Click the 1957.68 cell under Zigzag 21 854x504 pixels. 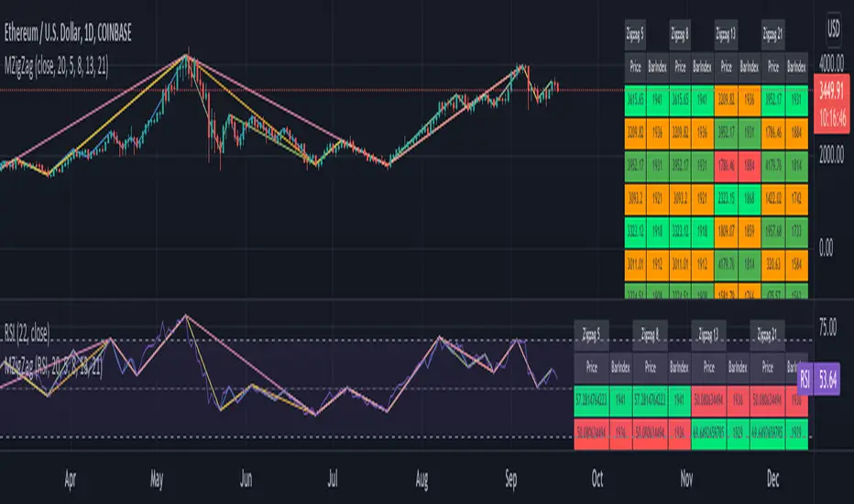[x=773, y=232]
